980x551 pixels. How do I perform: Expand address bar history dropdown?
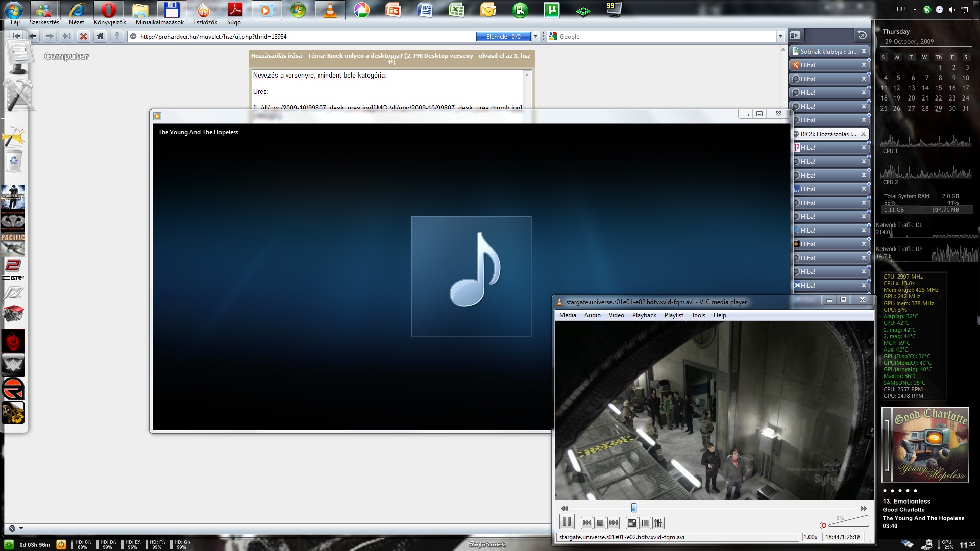pos(535,37)
